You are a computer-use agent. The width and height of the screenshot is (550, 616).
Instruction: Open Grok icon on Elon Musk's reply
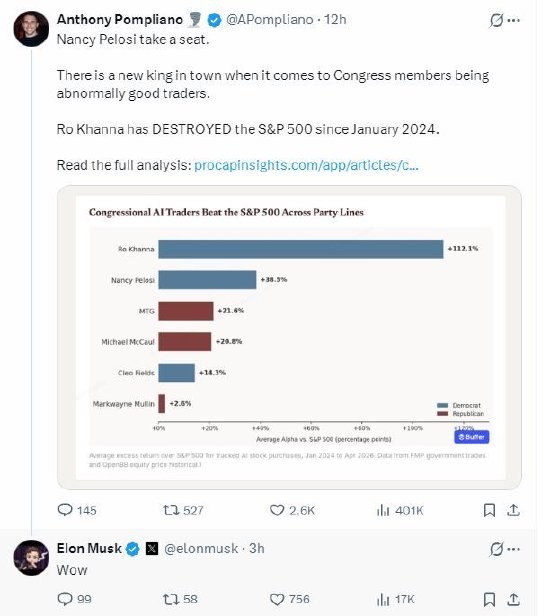coord(496,549)
